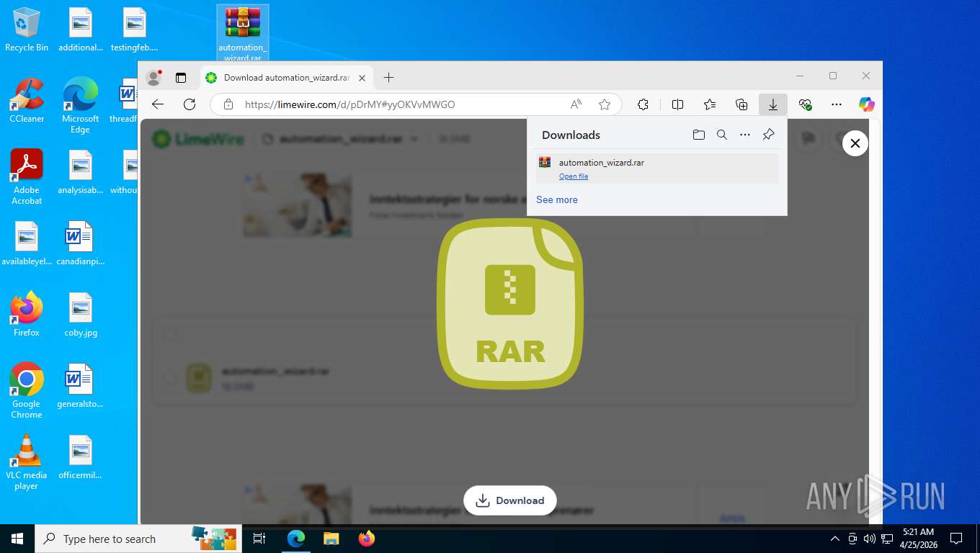This screenshot has width=980, height=553.
Task: Select CCleaner desktop shortcut
Action: pos(27,101)
